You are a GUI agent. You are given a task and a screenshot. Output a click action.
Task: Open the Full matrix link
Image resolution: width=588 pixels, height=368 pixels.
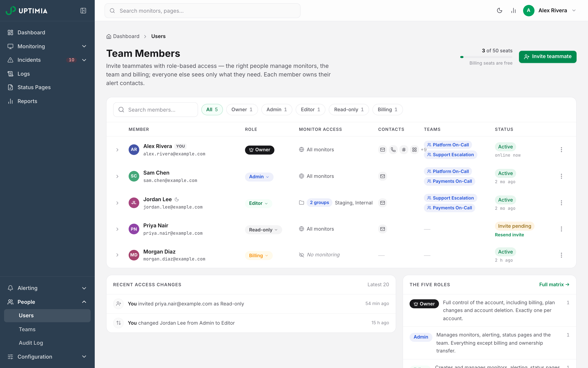click(x=554, y=285)
